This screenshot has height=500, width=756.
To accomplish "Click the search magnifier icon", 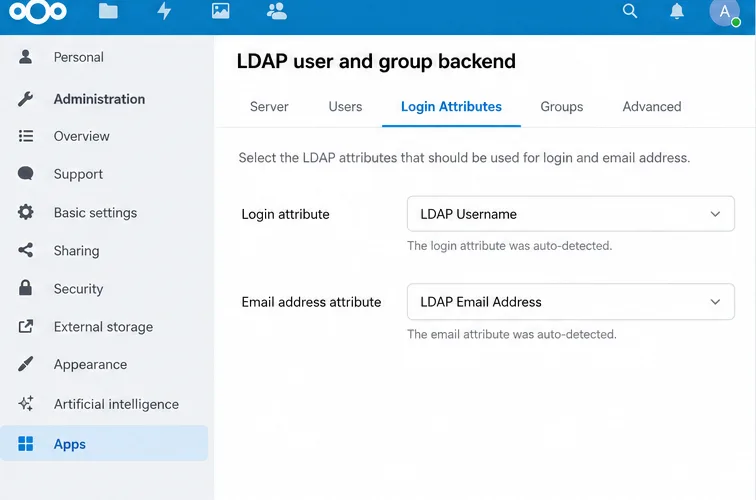I will coord(630,11).
